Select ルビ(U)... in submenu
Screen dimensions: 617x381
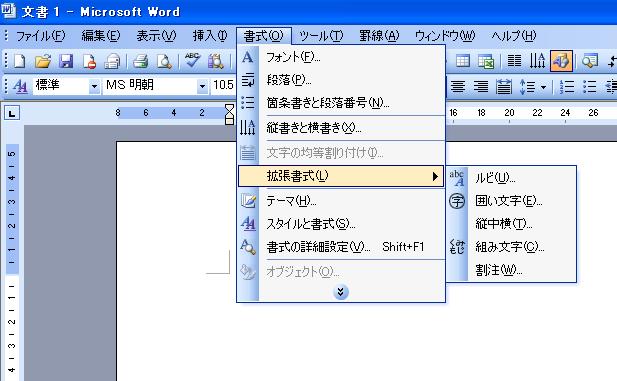(x=511, y=178)
